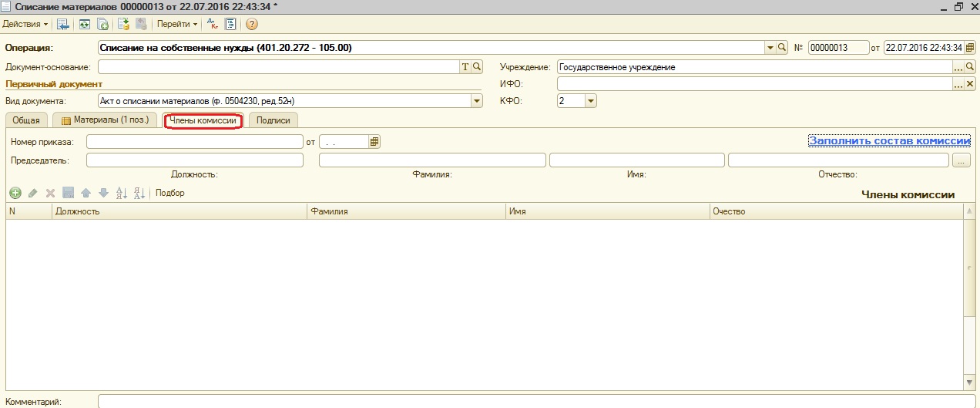Open ИФО selection with ellipsis button
This screenshot has height=408, width=980.
[x=958, y=84]
